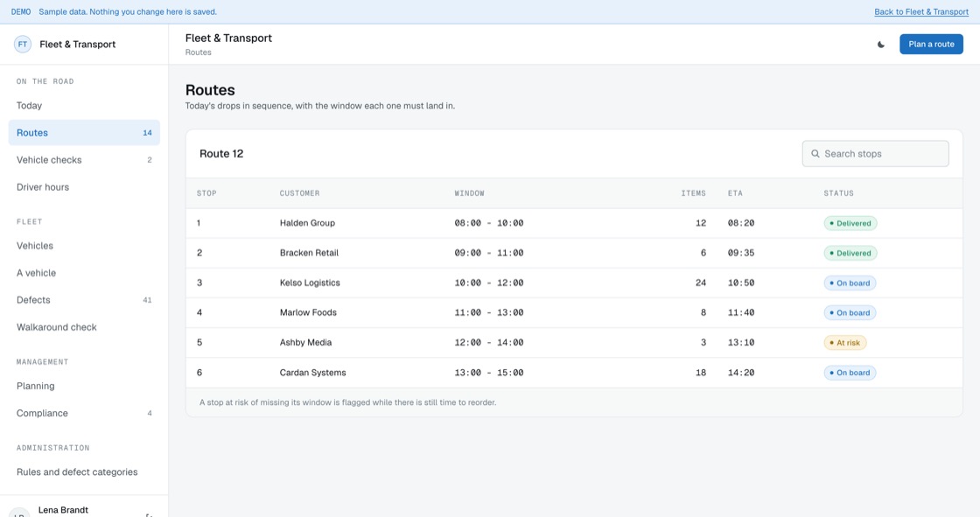Click the items count 24 for Kelso Logistics
Viewport: 980px width, 517px height.
pyautogui.click(x=701, y=283)
